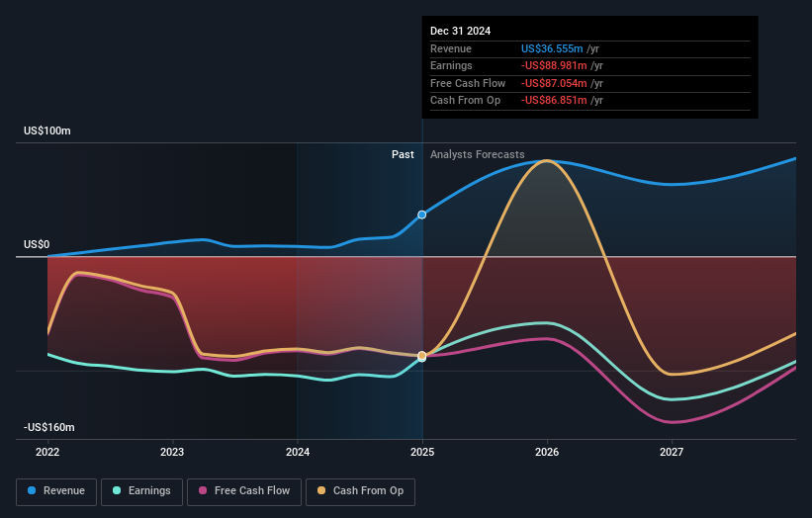
Task: Click the US$0 y-axis label
Action: [x=37, y=244]
